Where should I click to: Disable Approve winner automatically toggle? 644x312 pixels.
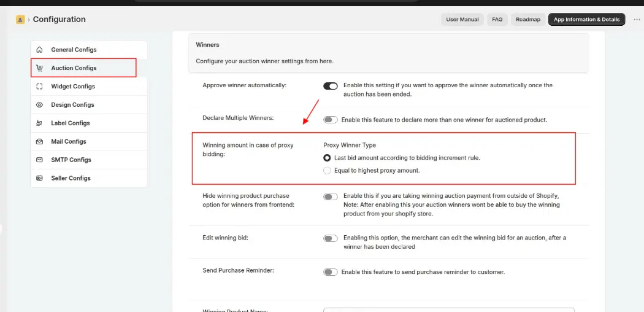pos(330,86)
